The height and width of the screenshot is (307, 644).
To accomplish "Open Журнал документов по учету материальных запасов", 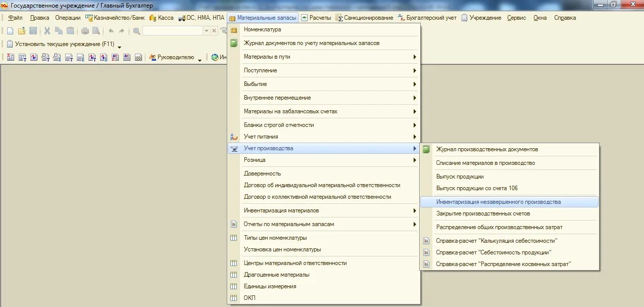I will click(324, 43).
